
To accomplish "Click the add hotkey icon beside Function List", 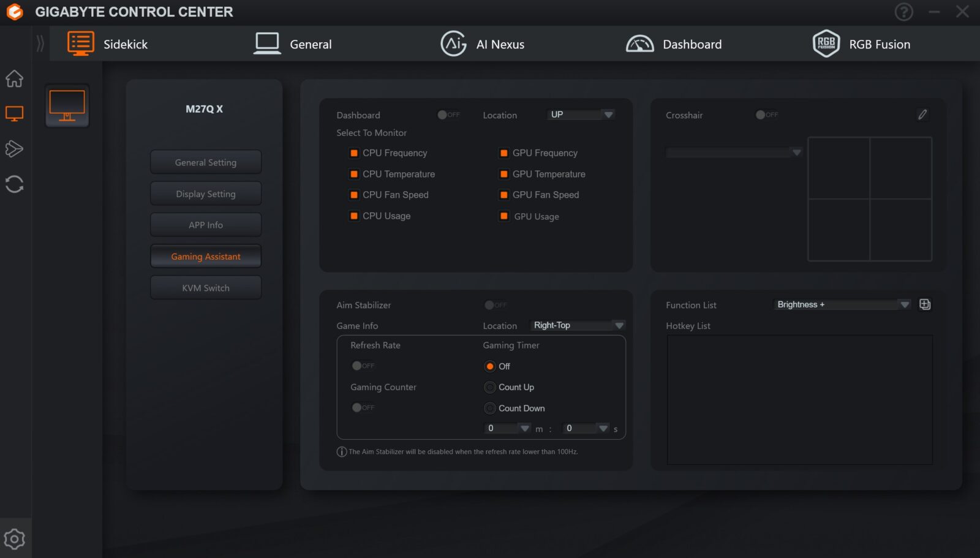I will pyautogui.click(x=925, y=304).
